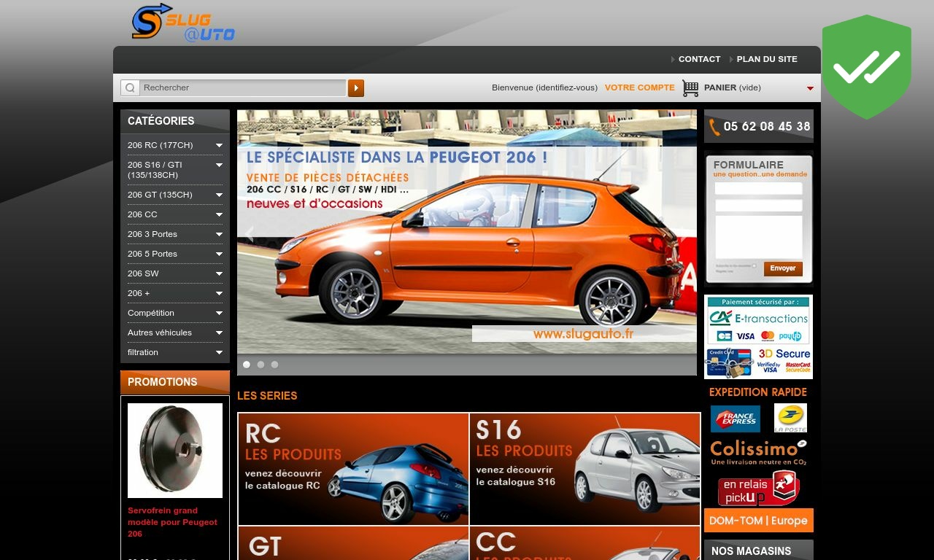Expand the filtration category arrow

219,353
